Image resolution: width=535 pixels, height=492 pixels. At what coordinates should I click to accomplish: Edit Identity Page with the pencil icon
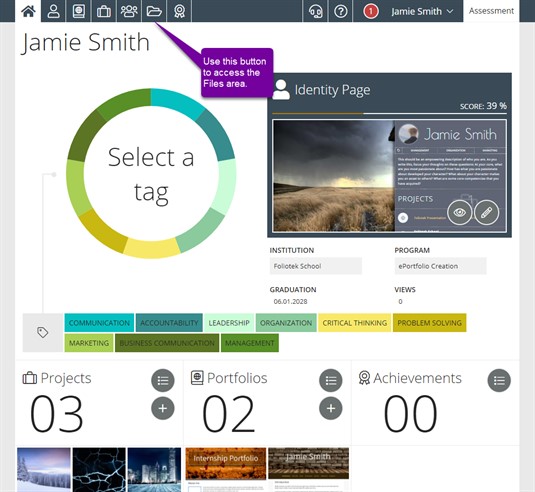click(487, 212)
